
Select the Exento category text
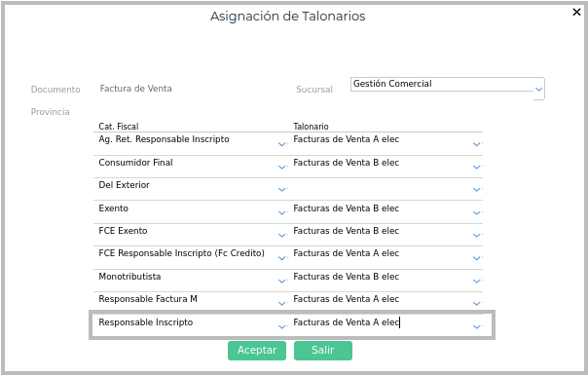[x=113, y=208]
